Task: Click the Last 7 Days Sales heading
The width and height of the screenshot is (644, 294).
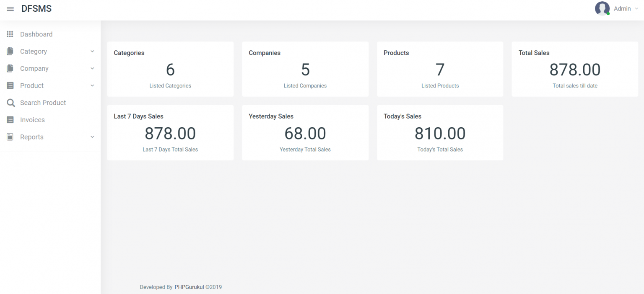Action: 138,116
